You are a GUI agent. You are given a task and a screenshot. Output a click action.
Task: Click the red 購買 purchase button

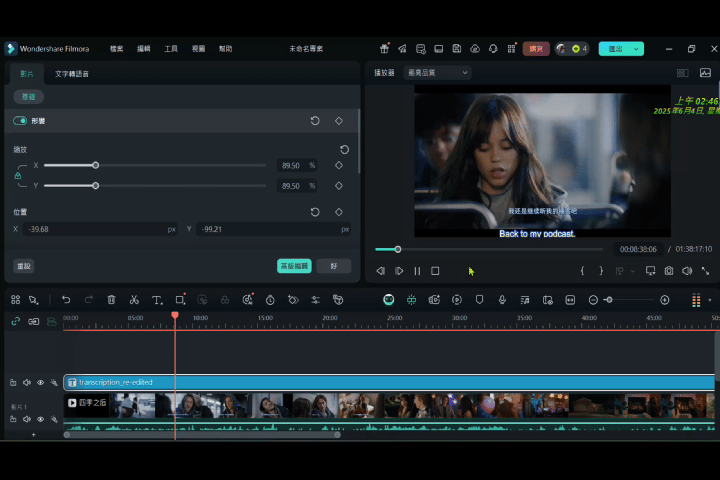536,49
